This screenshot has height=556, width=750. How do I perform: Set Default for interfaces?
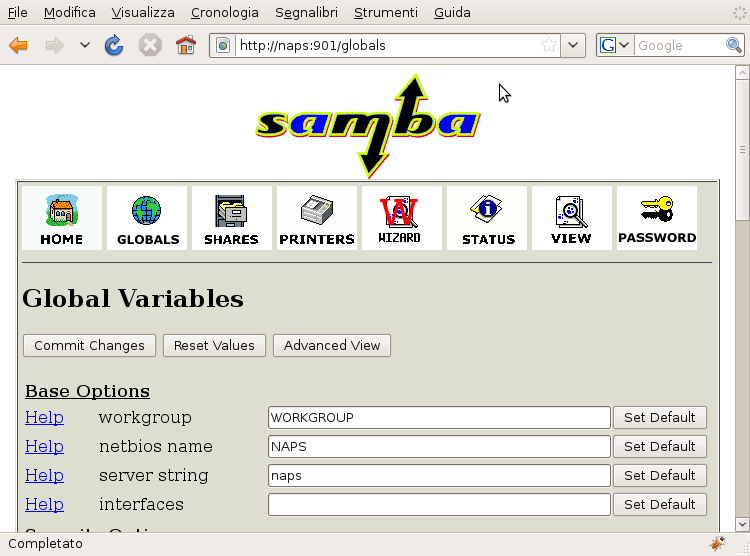660,504
